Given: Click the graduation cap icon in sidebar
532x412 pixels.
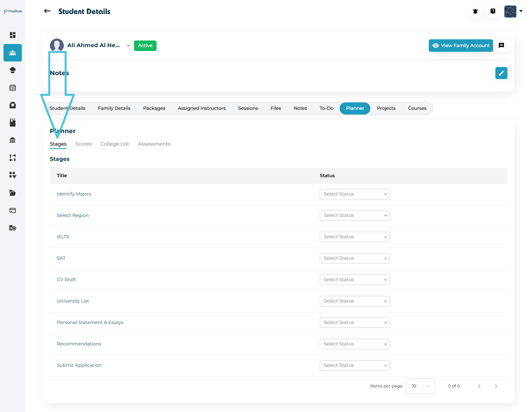Looking at the screenshot, I should point(12,70).
